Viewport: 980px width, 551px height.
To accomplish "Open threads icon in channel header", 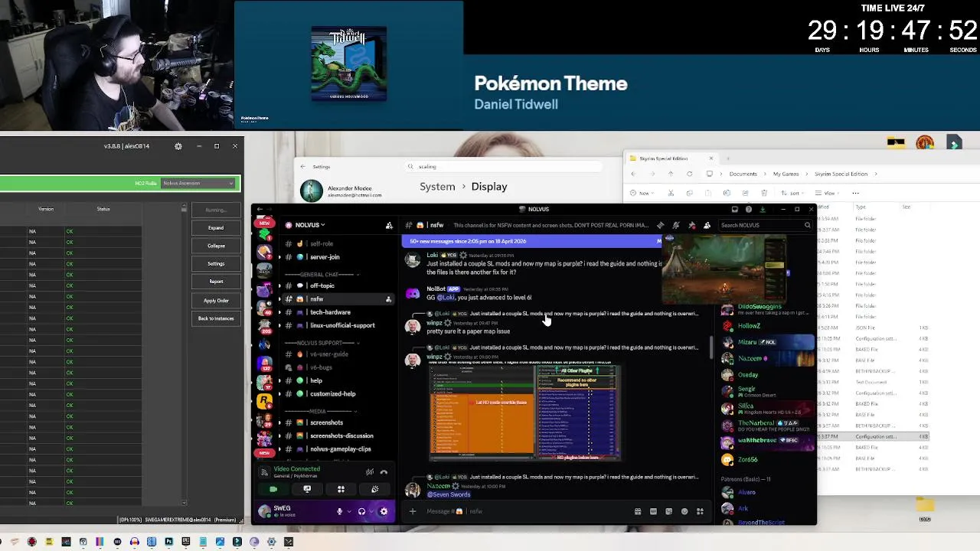I will (x=660, y=225).
